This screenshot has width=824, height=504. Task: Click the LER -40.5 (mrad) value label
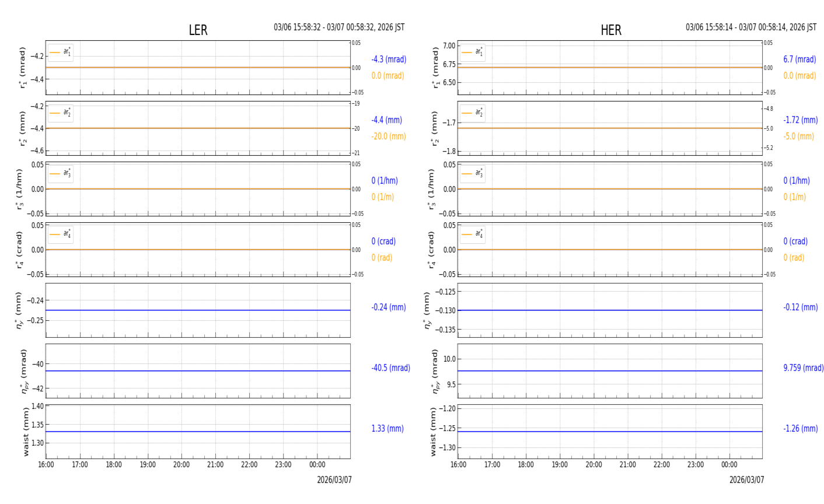pyautogui.click(x=390, y=368)
